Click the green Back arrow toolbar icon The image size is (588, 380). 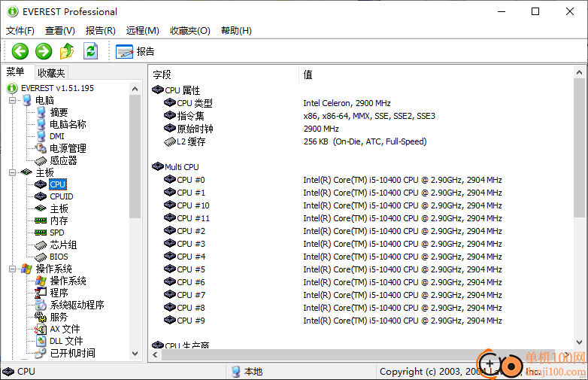coord(20,51)
